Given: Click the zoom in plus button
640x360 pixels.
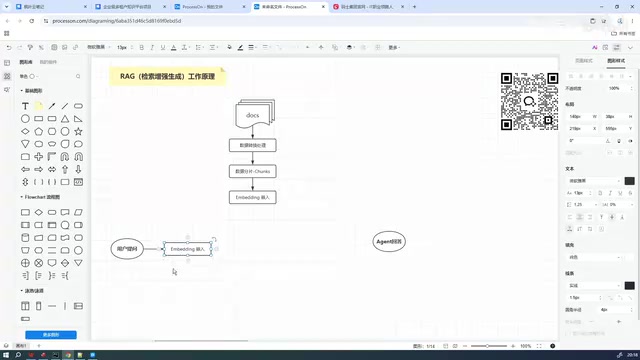Looking at the screenshot, I should 513,346.
